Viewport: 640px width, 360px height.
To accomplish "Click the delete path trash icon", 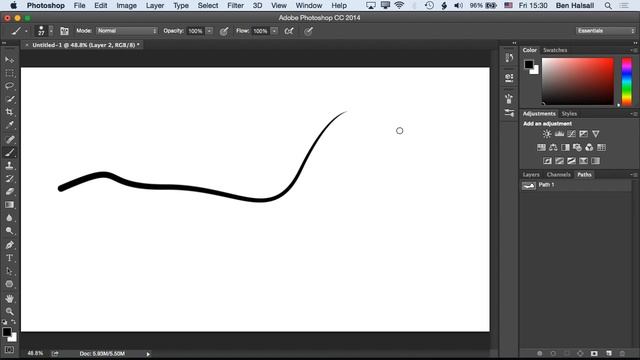I will pos(622,353).
